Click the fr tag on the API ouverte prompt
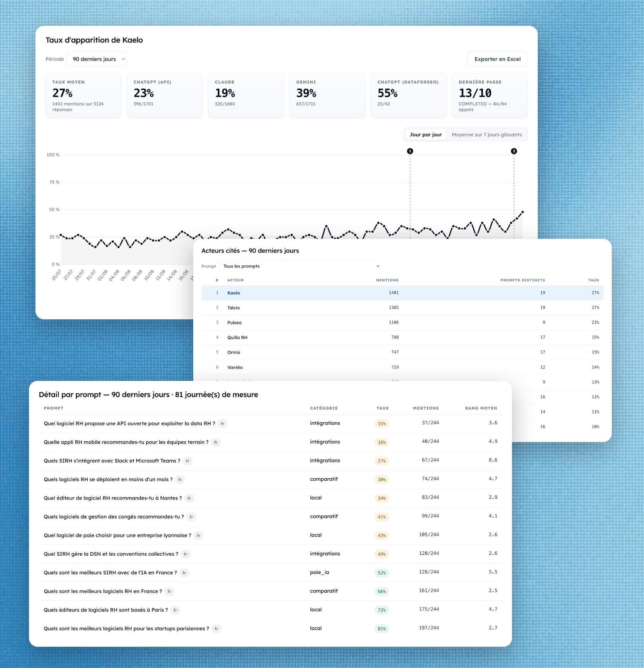644x668 pixels. pyautogui.click(x=223, y=424)
